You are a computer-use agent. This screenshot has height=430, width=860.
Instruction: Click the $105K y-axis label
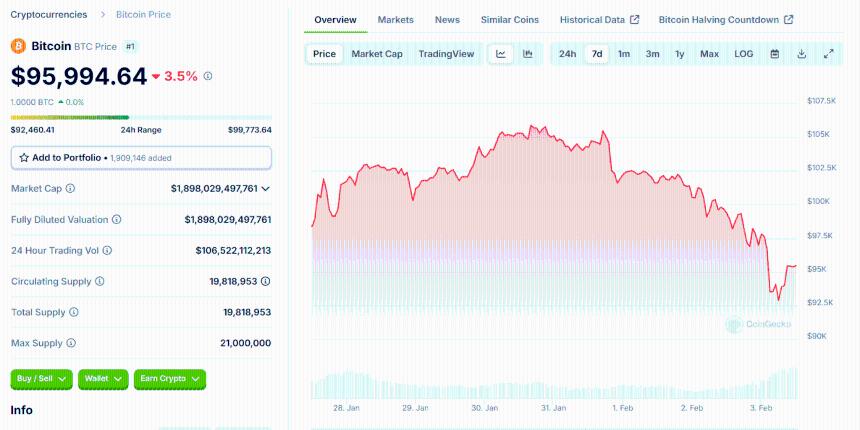pyautogui.click(x=818, y=134)
